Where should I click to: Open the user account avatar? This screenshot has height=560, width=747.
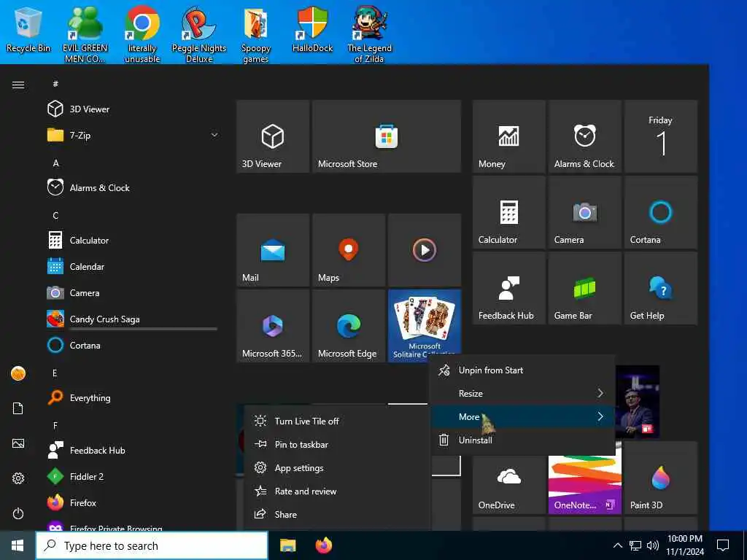(x=18, y=373)
